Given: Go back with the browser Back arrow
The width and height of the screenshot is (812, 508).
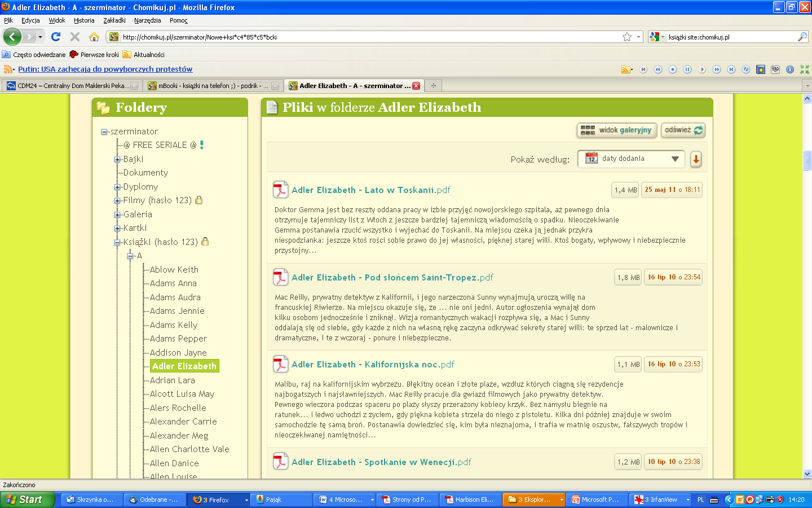Looking at the screenshot, I should coord(12,37).
